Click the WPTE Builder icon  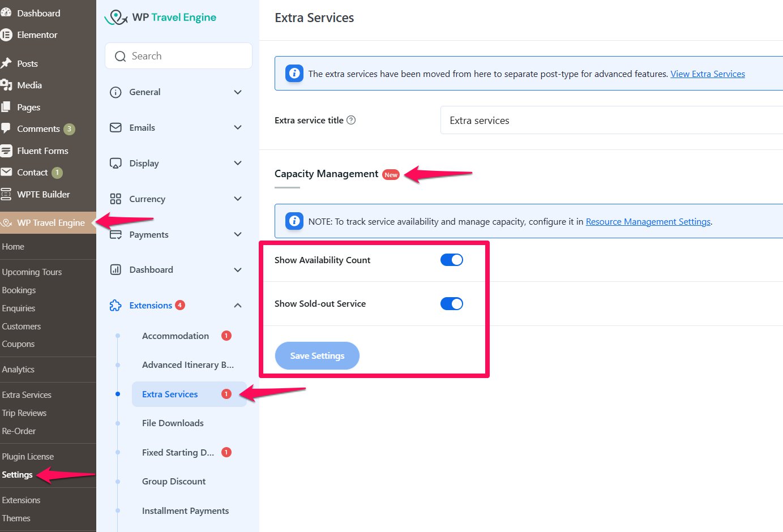(x=6, y=194)
